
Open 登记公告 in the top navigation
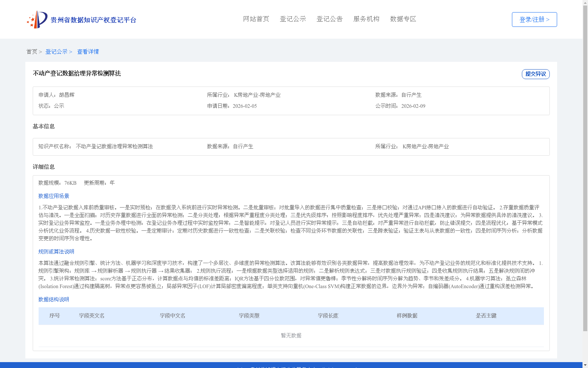330,19
